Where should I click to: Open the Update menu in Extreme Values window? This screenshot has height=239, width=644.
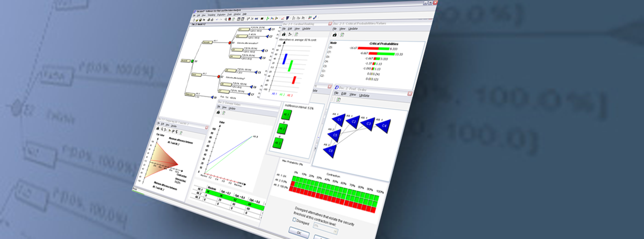click(232, 108)
